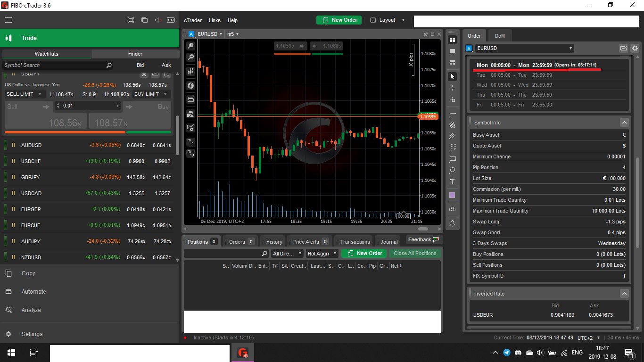Select the rectangle drawing tool
Screen dimensions: 644x362
(453, 159)
